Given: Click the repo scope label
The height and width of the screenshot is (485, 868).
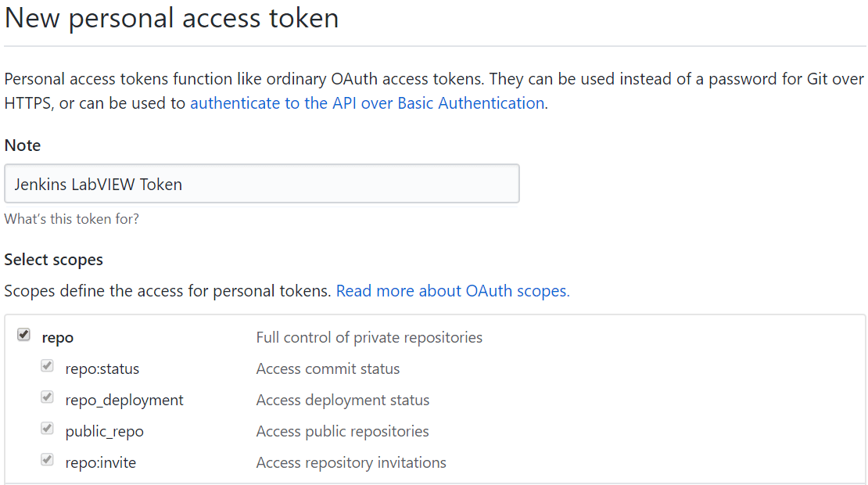Looking at the screenshot, I should tap(58, 337).
